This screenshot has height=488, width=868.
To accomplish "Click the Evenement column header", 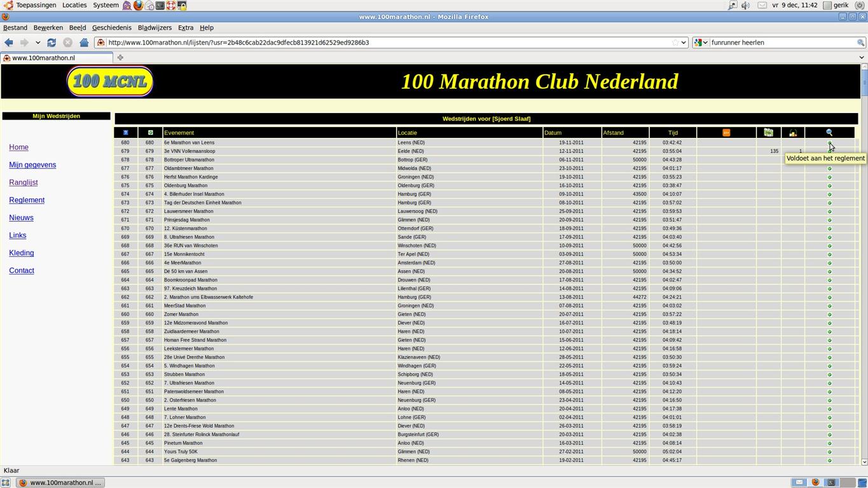I will point(279,133).
